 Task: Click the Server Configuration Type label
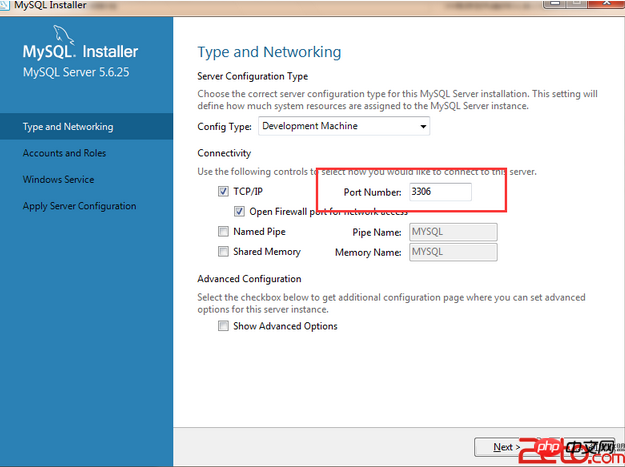coord(253,76)
